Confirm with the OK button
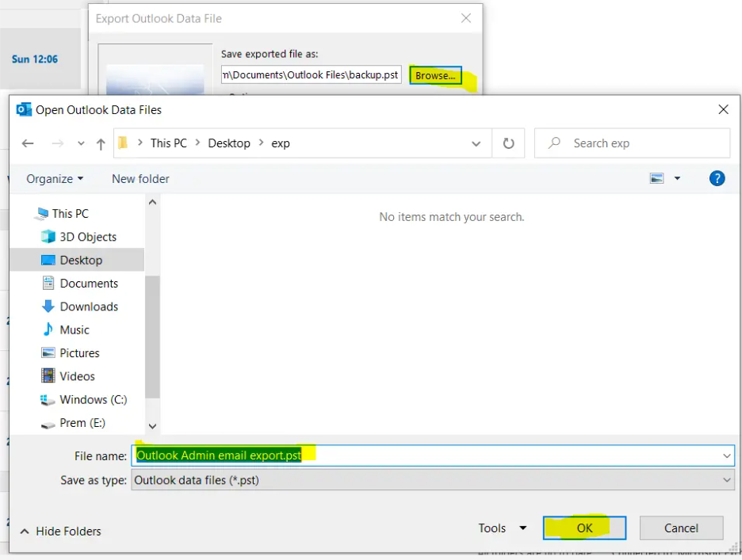 pos(584,528)
